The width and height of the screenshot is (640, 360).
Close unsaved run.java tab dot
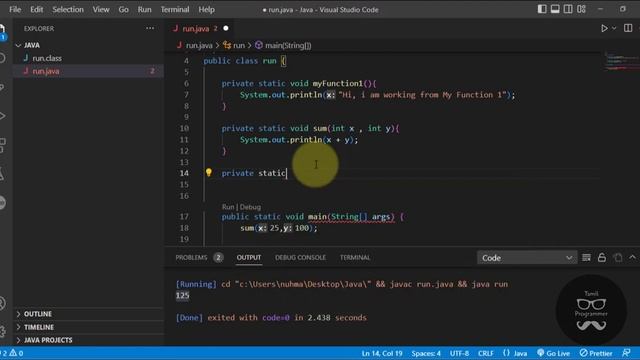(x=226, y=28)
